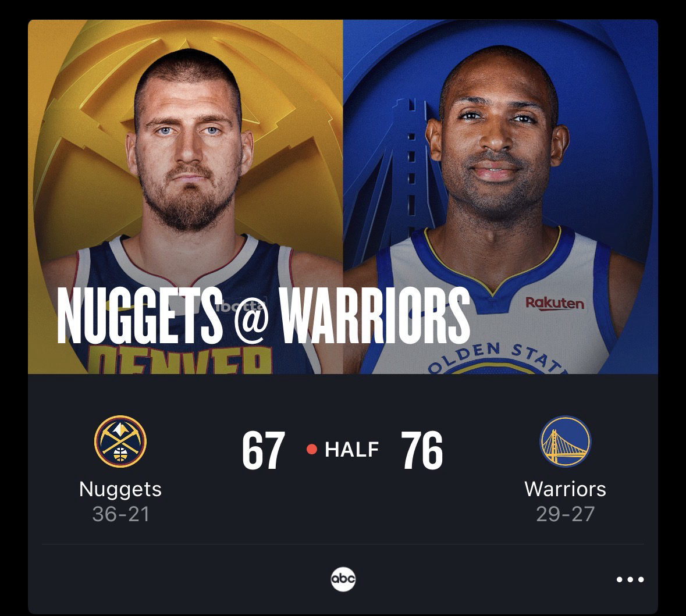The image size is (686, 616).
Task: Tap the Warriors player photo thumbnail
Action: (x=500, y=197)
